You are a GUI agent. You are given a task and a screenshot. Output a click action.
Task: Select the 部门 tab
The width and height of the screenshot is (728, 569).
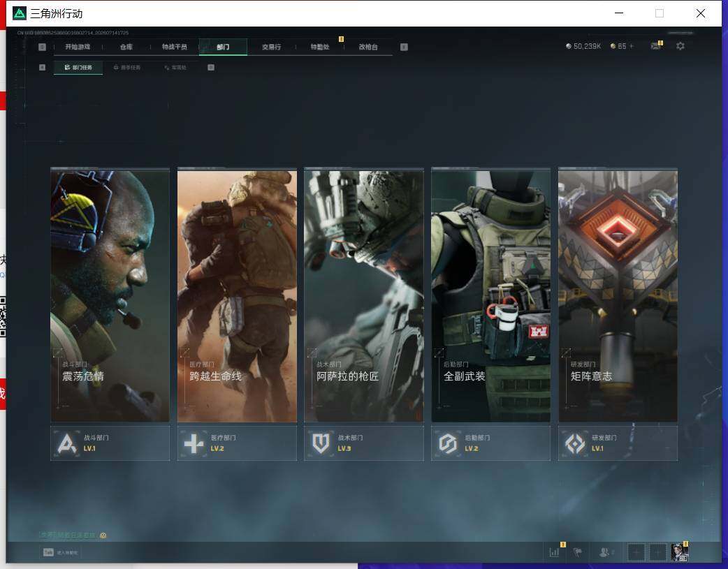click(x=223, y=47)
